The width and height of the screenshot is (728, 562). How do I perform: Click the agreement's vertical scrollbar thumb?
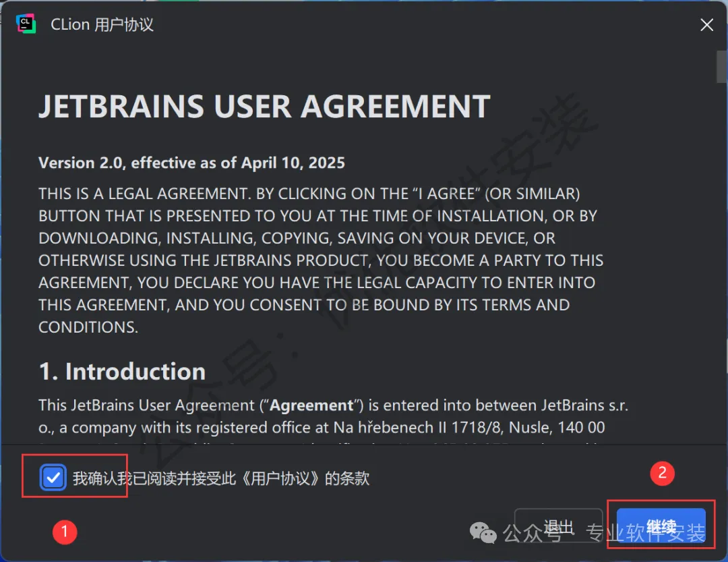721,67
